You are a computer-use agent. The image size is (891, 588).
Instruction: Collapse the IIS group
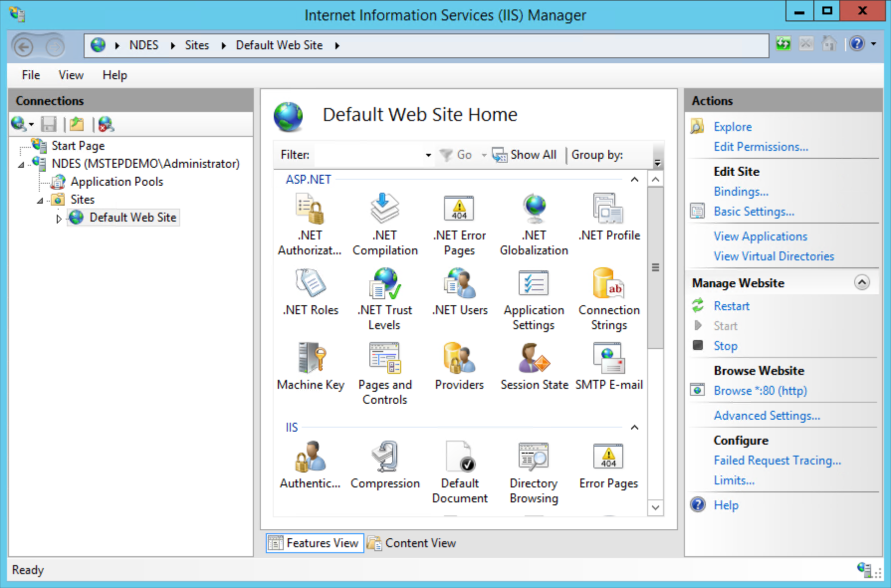[x=635, y=427]
